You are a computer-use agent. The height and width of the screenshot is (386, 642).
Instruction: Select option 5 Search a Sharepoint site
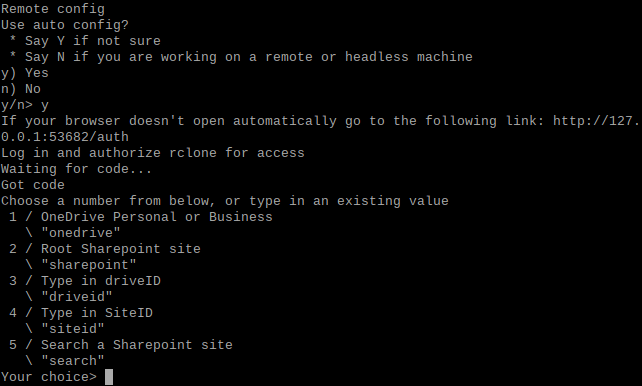tap(121, 345)
